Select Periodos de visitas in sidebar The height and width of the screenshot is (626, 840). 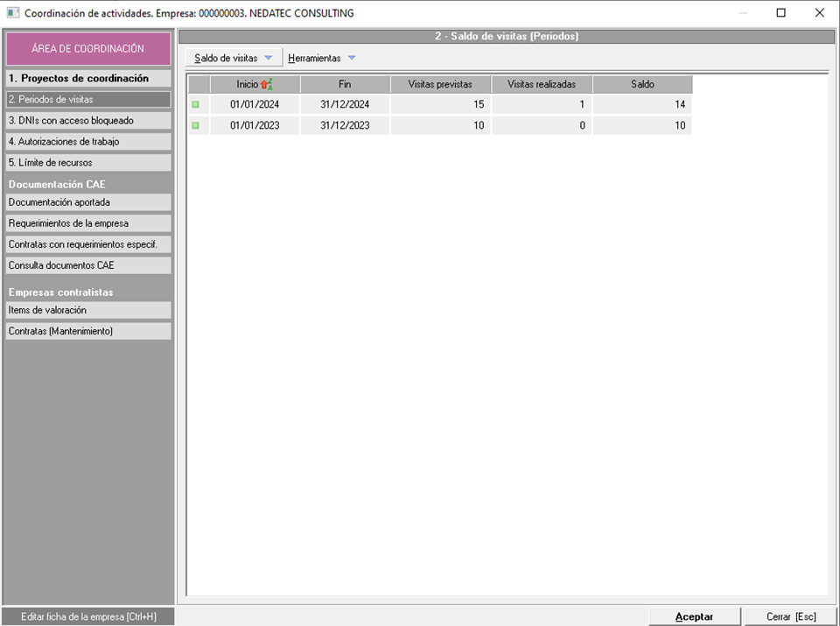[x=87, y=100]
